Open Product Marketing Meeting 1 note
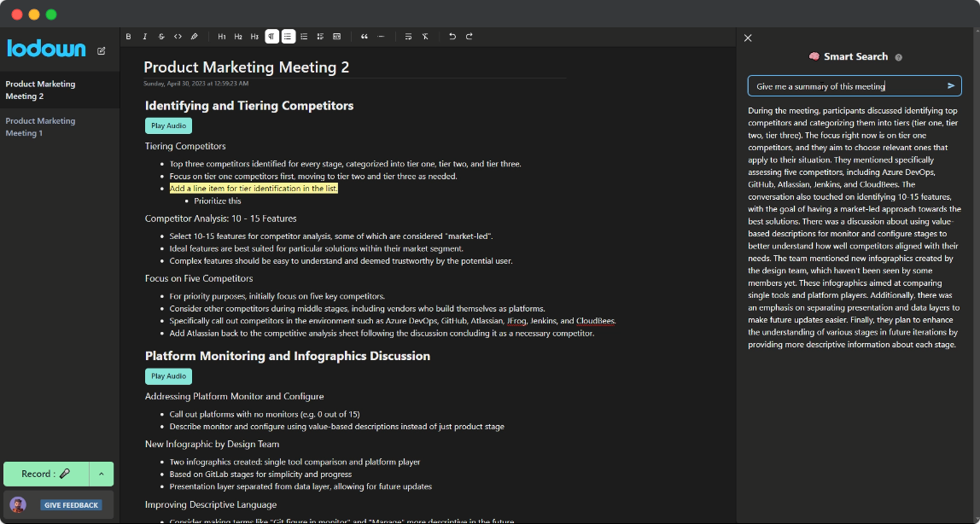980x524 pixels. 40,127
